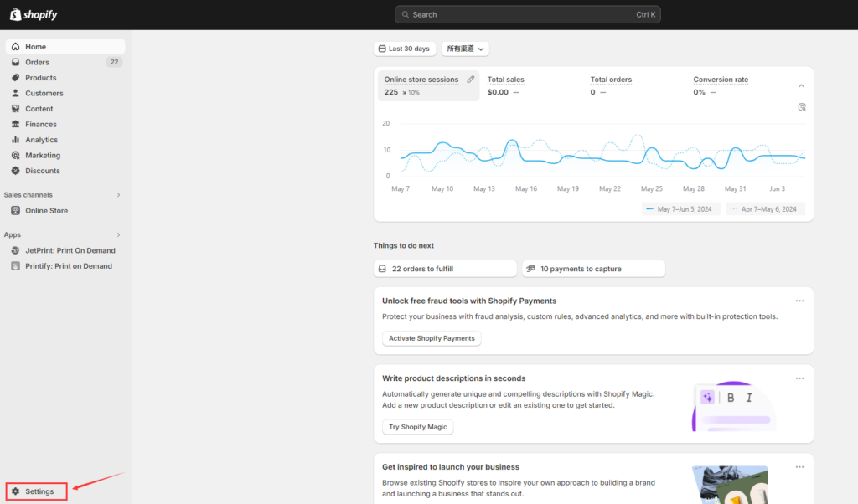Select the Online store sessions metric

tap(428, 86)
